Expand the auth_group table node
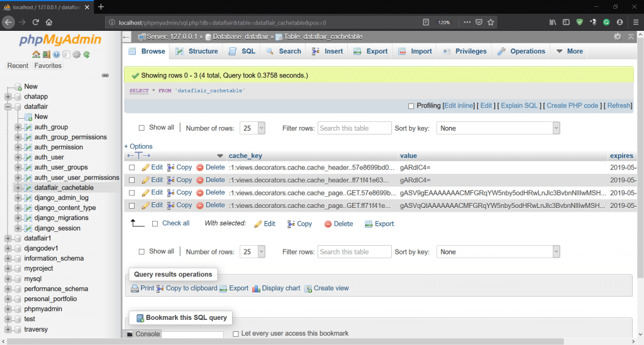Screen dimensions: 644x345 18,127
